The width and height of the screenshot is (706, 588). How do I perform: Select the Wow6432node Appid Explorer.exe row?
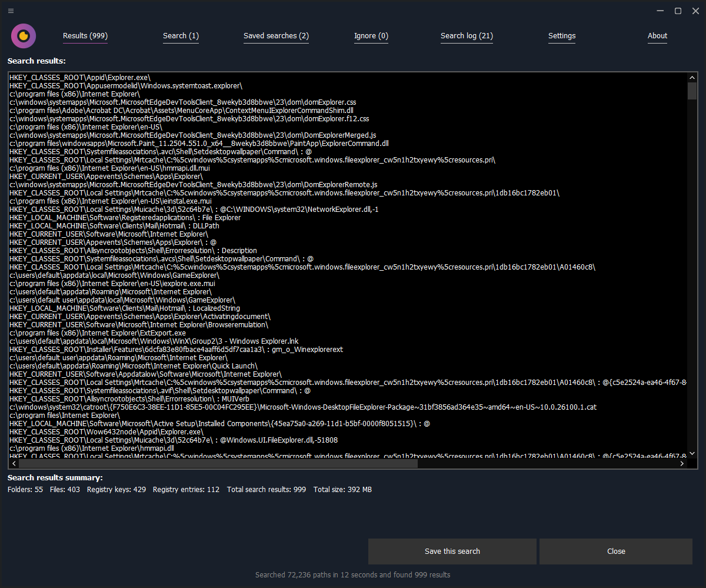pyautogui.click(x=348, y=432)
